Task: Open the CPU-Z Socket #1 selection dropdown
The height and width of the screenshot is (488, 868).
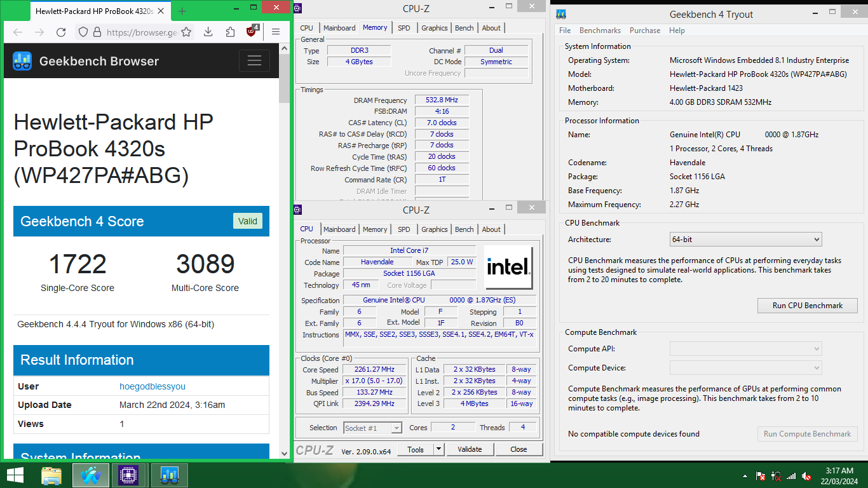Action: (x=373, y=428)
